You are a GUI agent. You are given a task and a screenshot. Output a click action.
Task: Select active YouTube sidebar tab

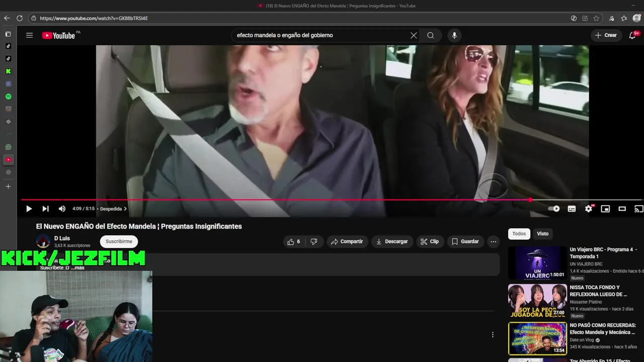pos(8,160)
